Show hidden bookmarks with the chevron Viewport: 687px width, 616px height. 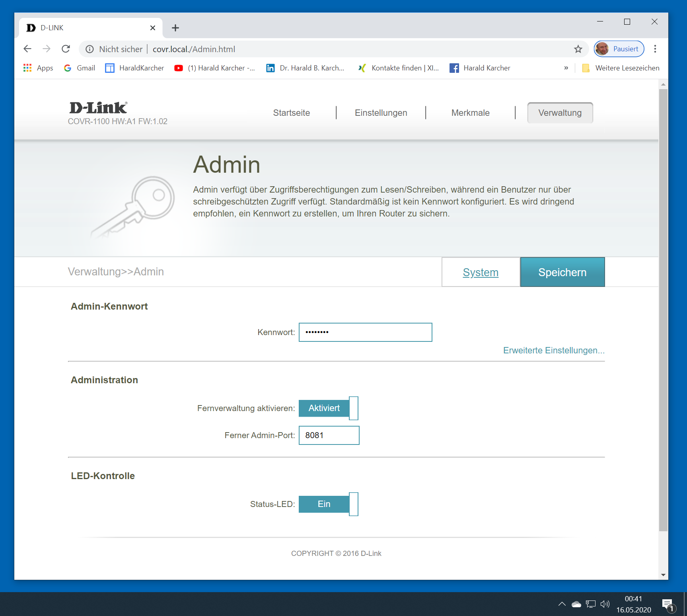pos(566,68)
